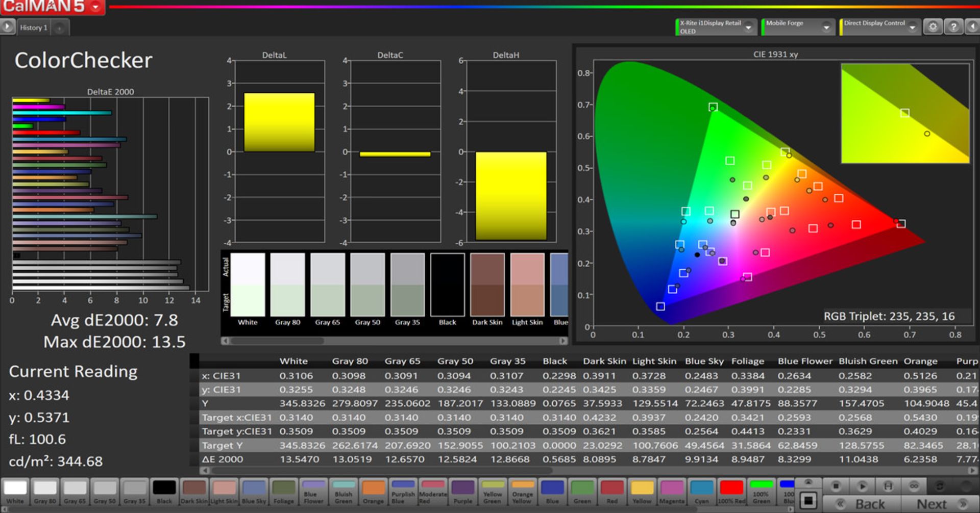Switch to the History 1 tab
The height and width of the screenshot is (513, 980).
coord(34,28)
